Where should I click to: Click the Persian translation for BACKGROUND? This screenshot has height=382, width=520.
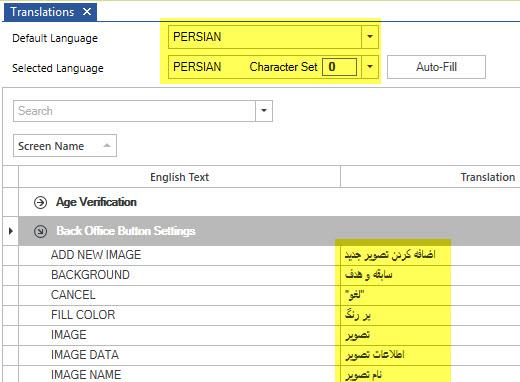(x=368, y=275)
